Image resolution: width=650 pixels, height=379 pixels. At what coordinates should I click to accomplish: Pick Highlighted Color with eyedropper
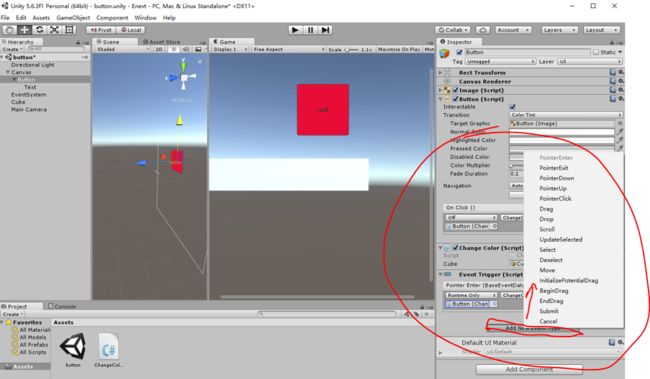620,140
